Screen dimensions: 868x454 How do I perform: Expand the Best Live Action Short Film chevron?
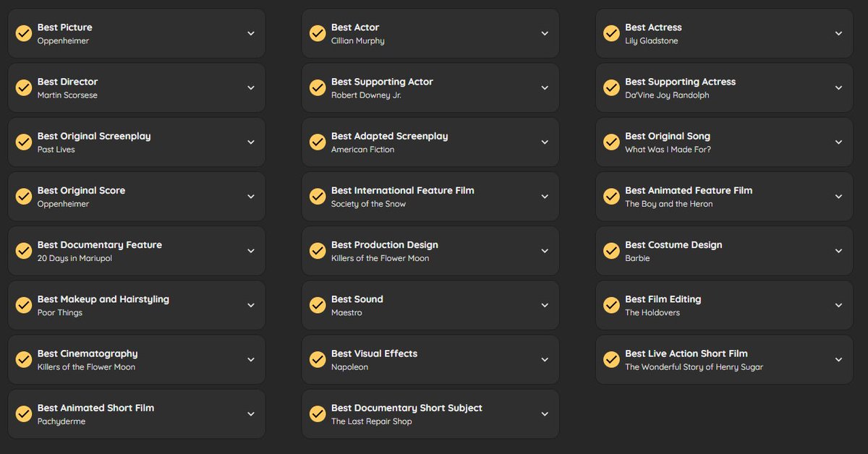(838, 359)
